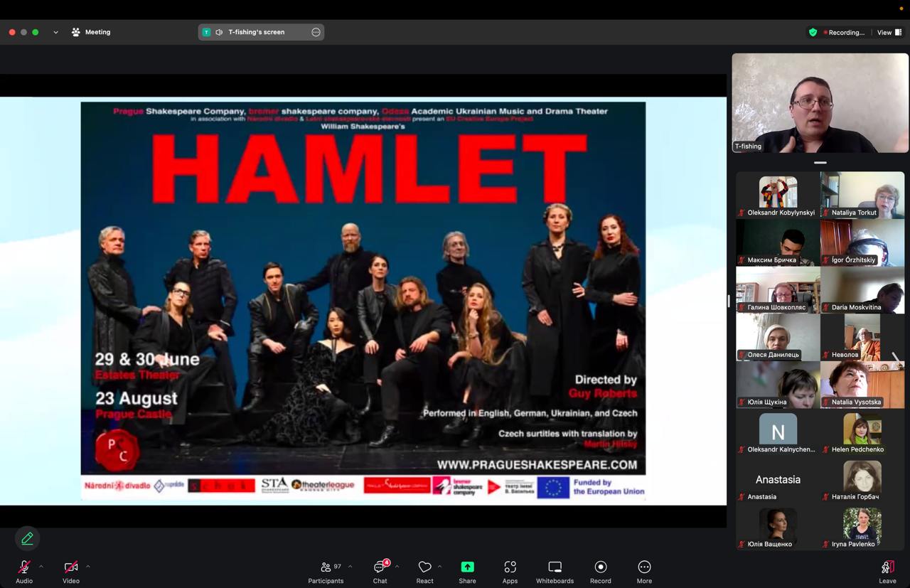
Task: Click the encryption shield icon
Action: pos(813,32)
